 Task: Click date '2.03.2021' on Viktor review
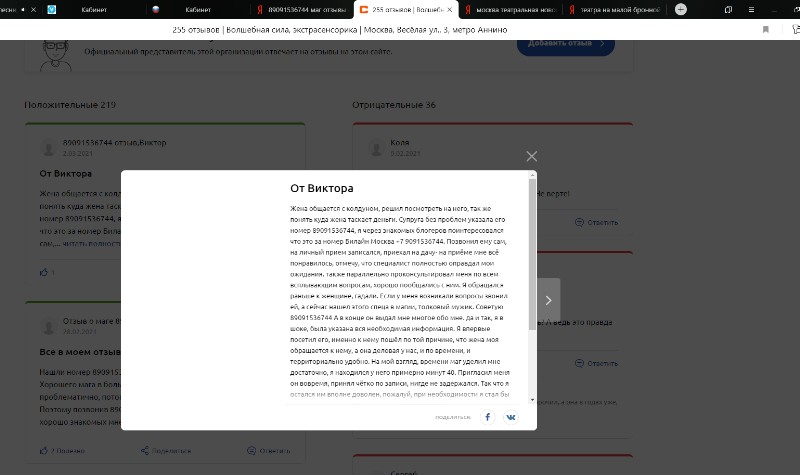coord(78,154)
